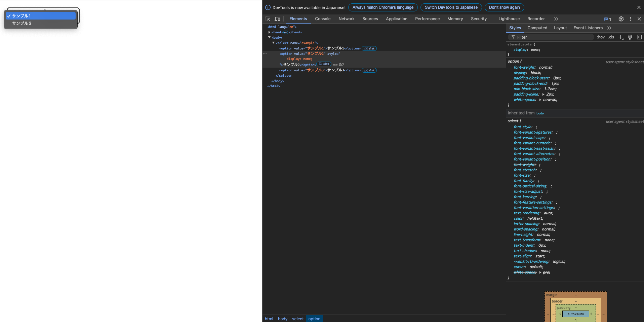Select the Styles sidebar tab
This screenshot has width=644, height=322.
[x=515, y=28]
